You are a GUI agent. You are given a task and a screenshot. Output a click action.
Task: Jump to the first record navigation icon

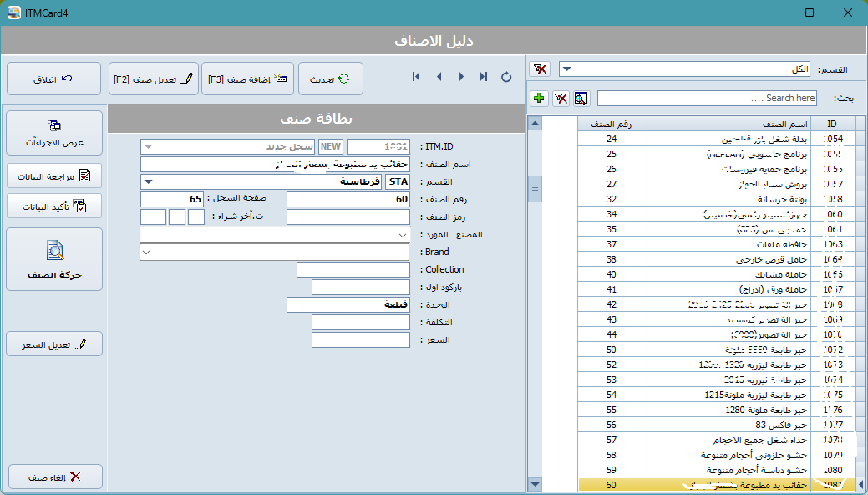pyautogui.click(x=416, y=76)
